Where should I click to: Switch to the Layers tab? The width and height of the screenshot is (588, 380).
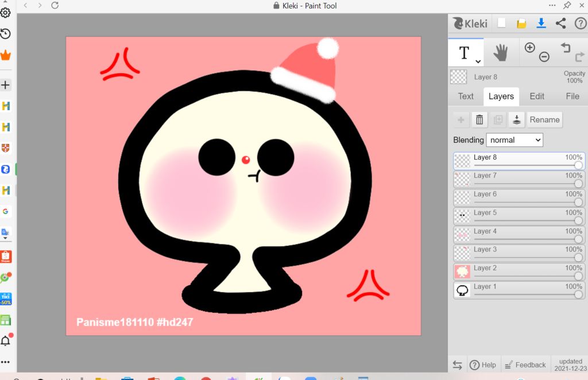(x=501, y=96)
